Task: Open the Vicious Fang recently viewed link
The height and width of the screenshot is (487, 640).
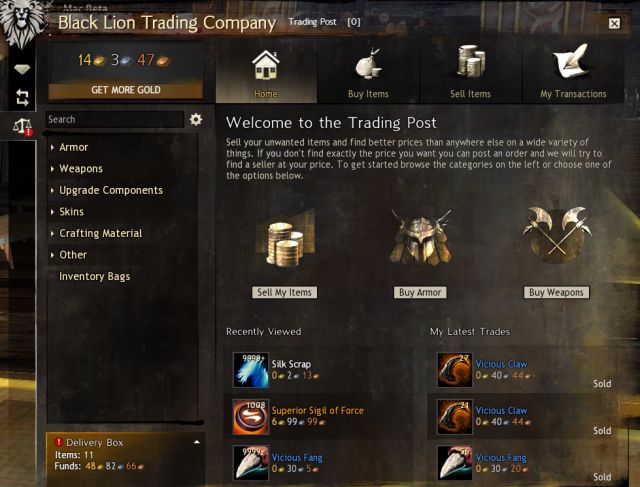Action: point(297,458)
